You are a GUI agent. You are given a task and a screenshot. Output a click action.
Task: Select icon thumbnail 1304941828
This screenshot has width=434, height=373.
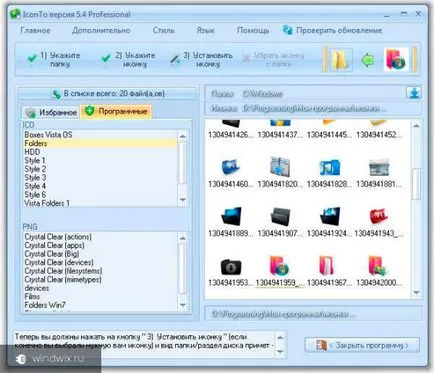pos(329,172)
